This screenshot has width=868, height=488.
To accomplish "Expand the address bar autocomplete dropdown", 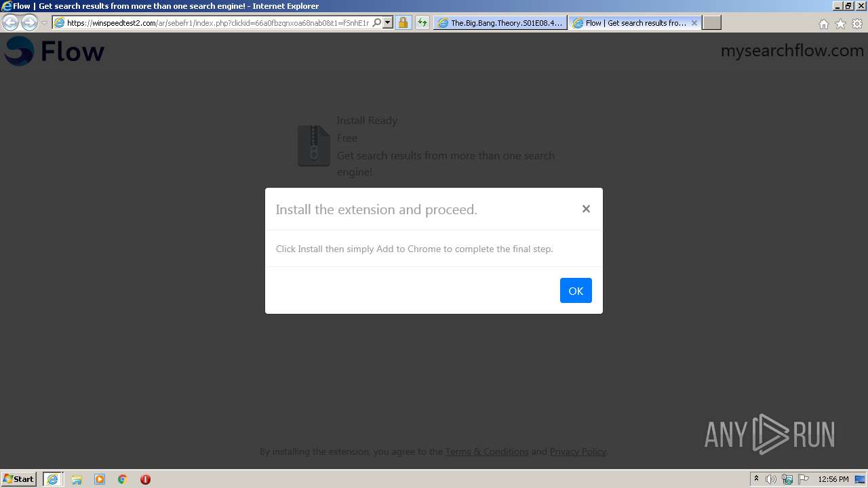I will point(388,22).
